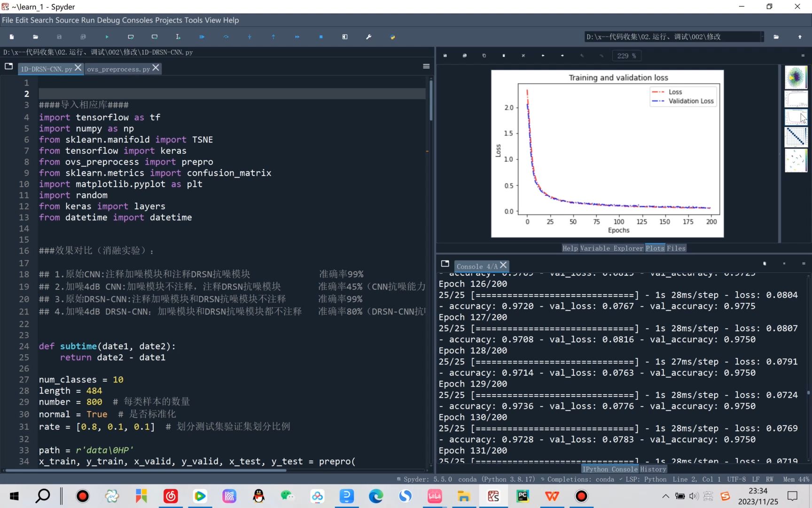Start debugging the file
The width and height of the screenshot is (812, 508).
click(202, 37)
